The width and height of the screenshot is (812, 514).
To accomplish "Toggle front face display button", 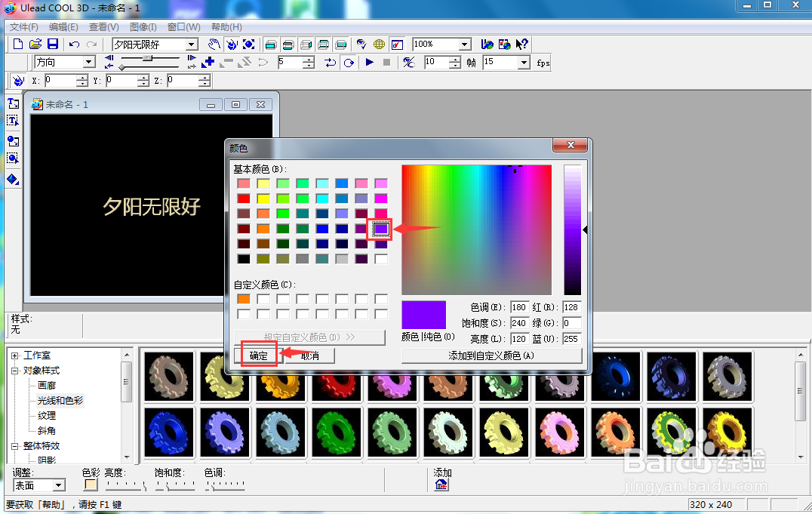I will 270,44.
